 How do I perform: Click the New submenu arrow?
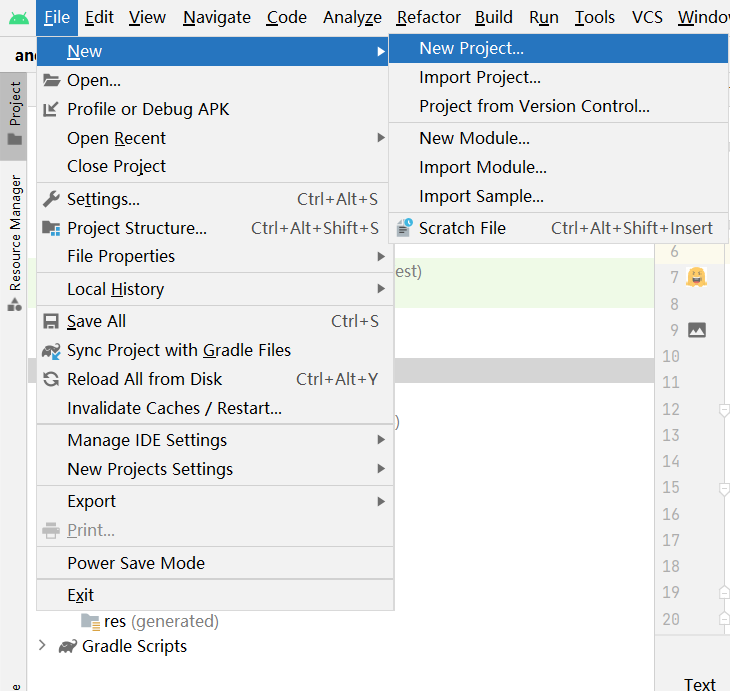click(381, 51)
